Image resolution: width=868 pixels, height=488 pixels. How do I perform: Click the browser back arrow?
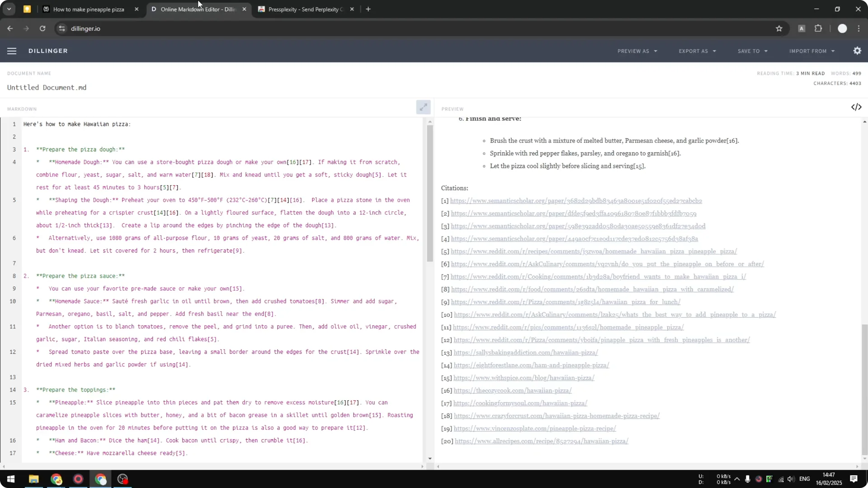(x=10, y=28)
